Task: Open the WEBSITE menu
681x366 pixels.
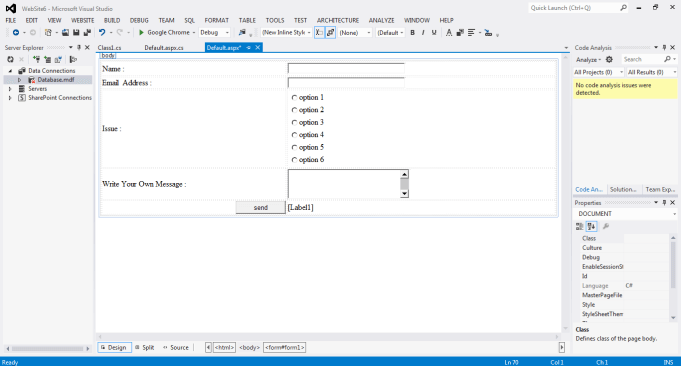Action: click(83, 20)
